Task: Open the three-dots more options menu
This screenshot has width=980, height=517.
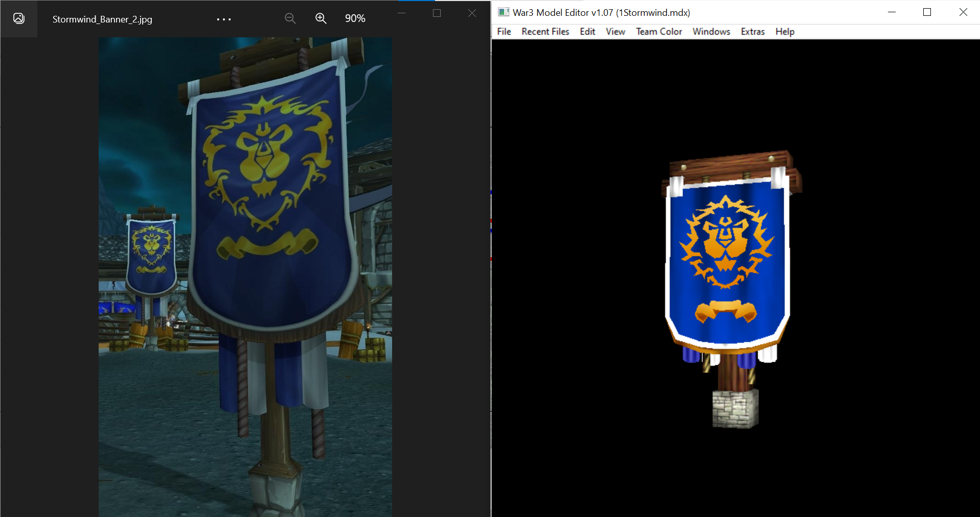Action: [224, 19]
